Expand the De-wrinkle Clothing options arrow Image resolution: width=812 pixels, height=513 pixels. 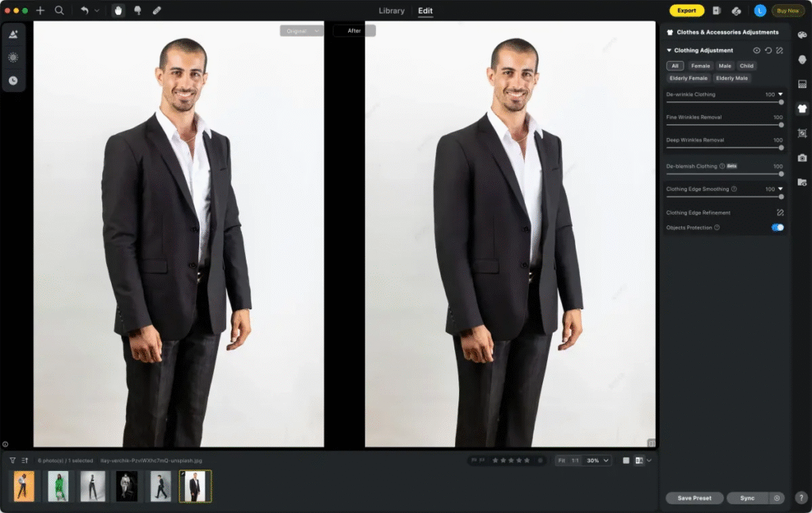pos(780,94)
